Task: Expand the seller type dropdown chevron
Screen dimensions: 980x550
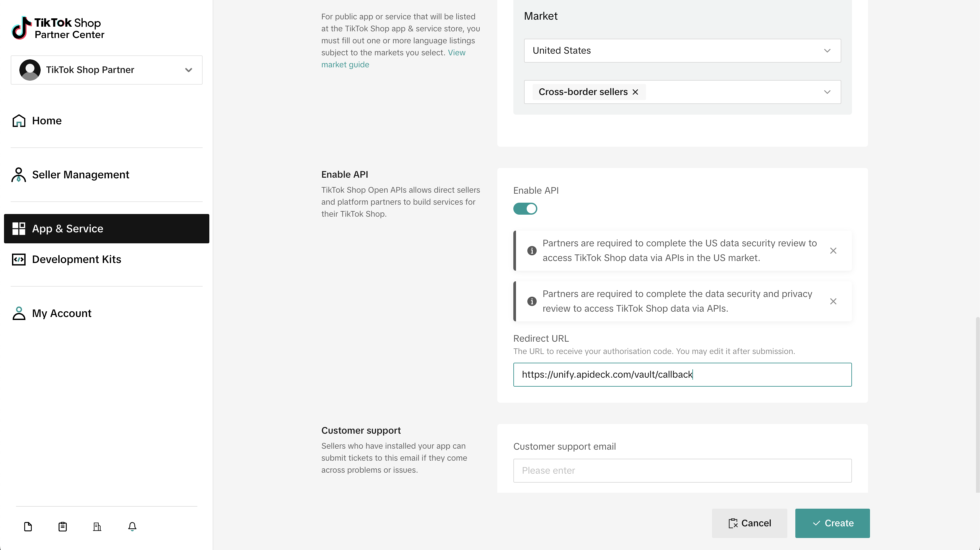Action: pos(827,92)
